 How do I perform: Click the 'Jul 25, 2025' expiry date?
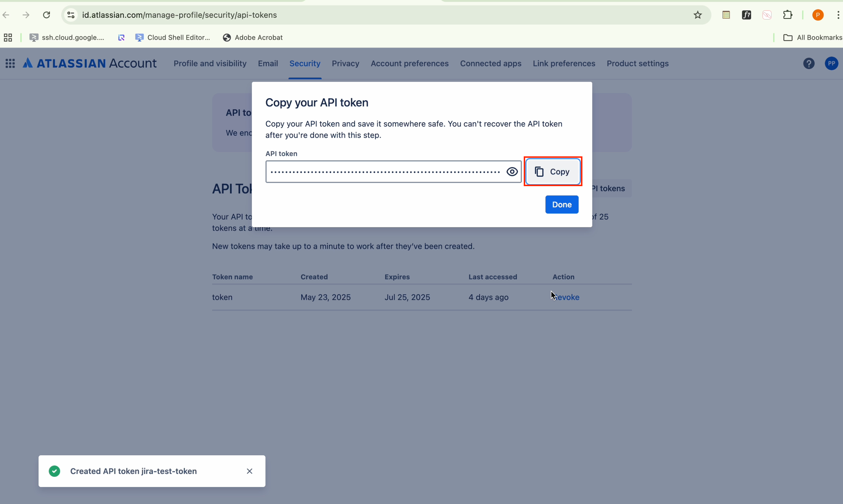[407, 297]
